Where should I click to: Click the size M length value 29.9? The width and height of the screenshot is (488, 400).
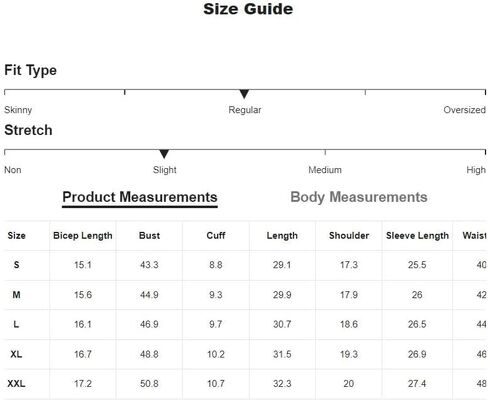coord(282,295)
